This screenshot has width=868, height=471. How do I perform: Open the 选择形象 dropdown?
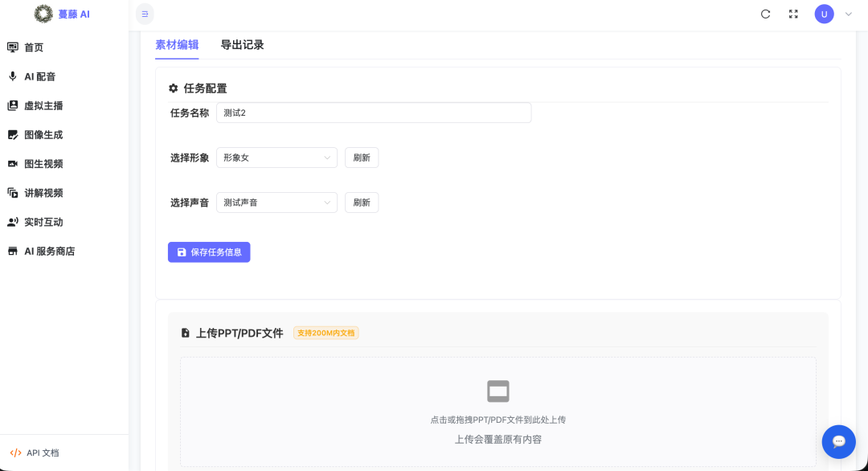click(x=276, y=158)
